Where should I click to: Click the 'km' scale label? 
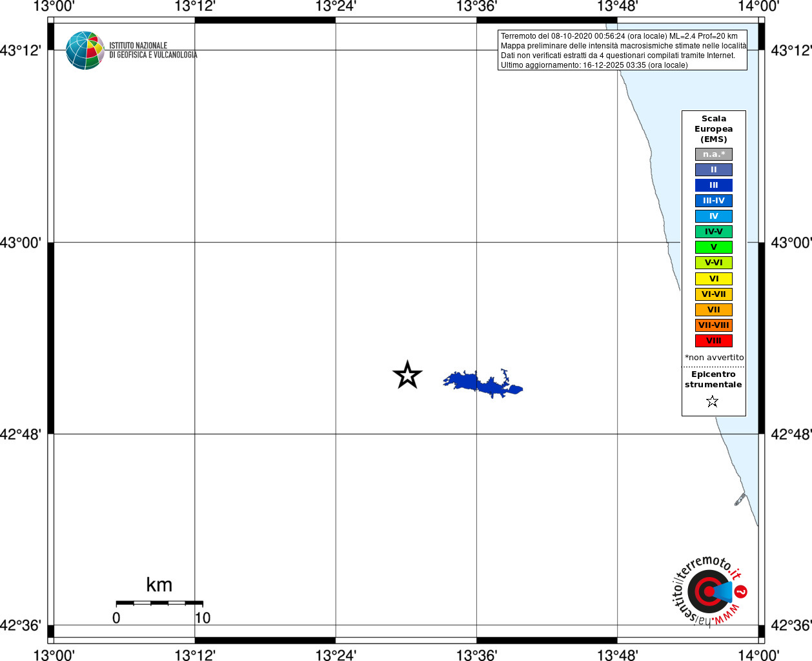tap(159, 585)
